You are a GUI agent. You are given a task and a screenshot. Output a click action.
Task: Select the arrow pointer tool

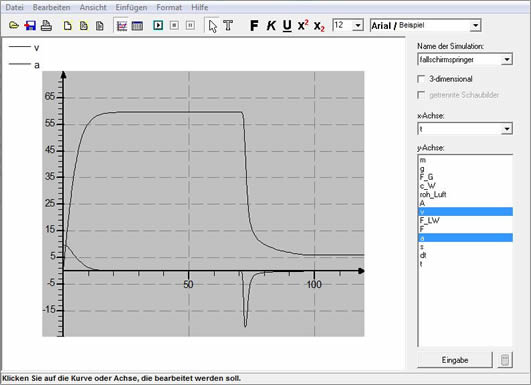click(x=213, y=26)
